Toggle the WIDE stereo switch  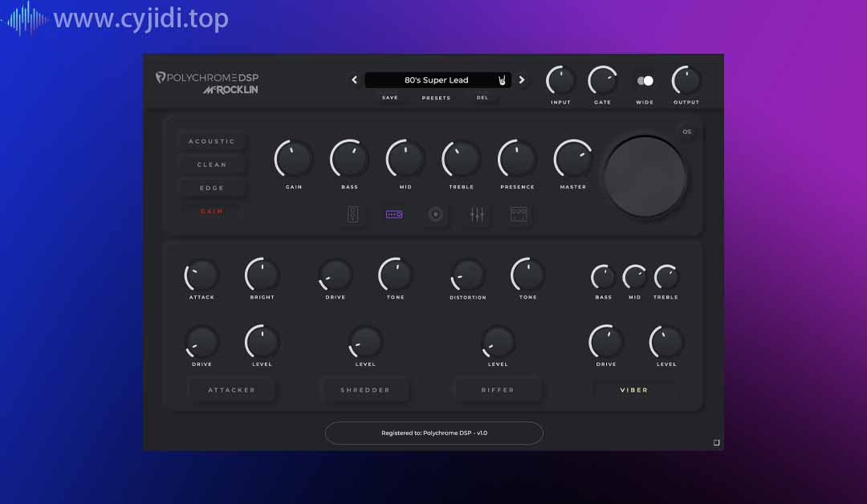click(645, 81)
